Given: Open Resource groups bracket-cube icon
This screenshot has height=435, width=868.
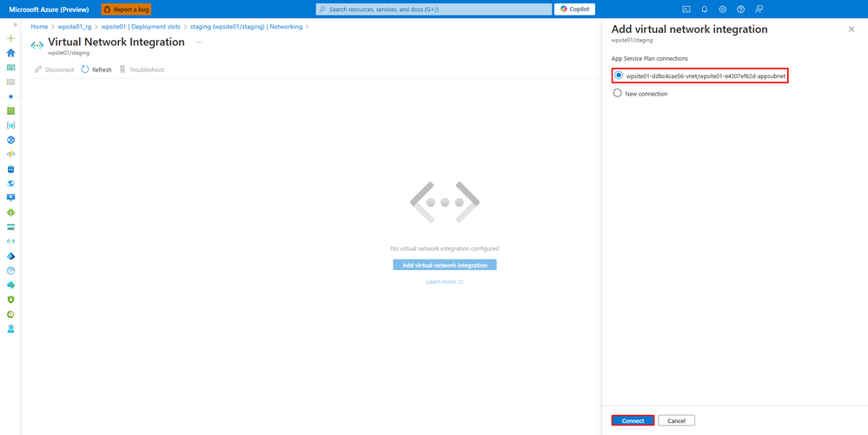Looking at the screenshot, I should click(x=10, y=126).
